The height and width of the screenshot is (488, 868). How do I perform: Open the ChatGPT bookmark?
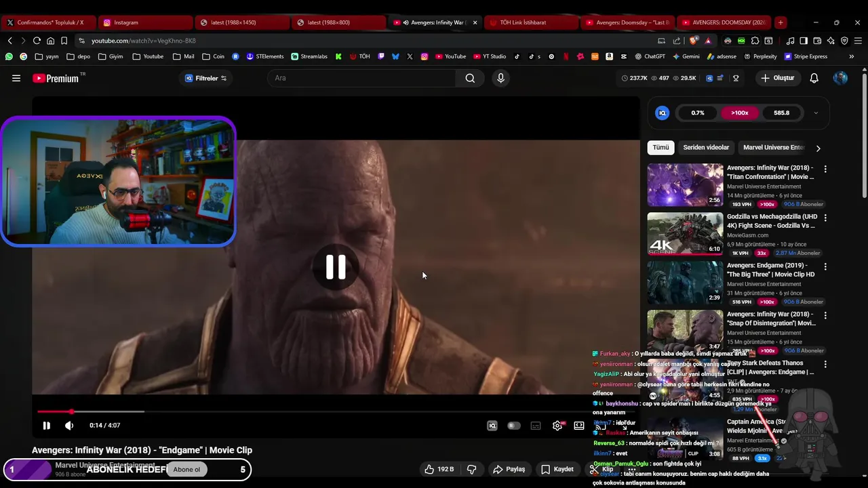coord(650,56)
